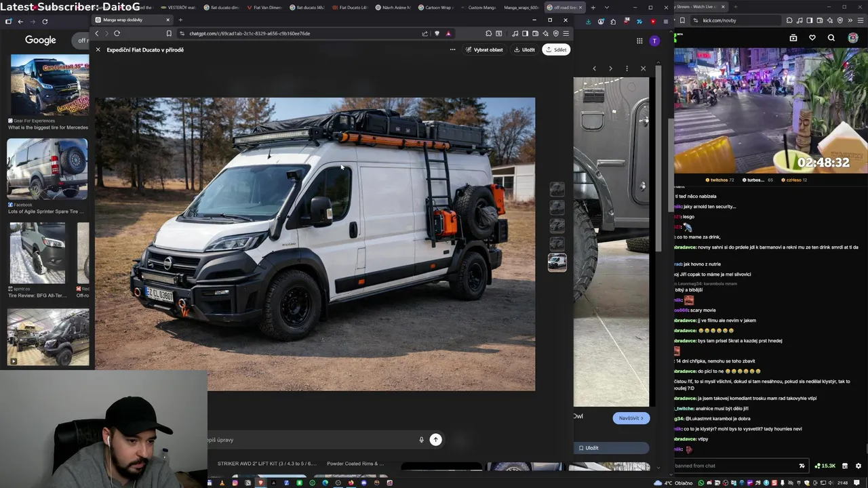The width and height of the screenshot is (868, 488).
Task: Open Brave Shields lion icon
Action: 437,33
